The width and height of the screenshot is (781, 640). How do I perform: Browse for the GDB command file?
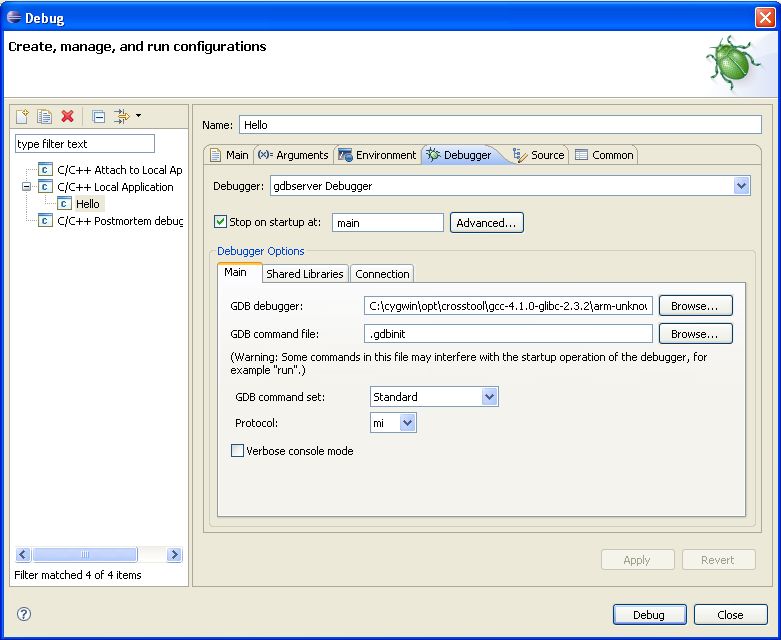695,334
